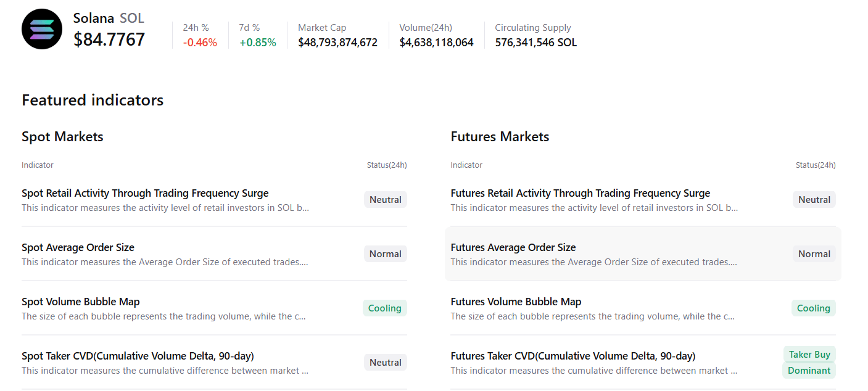Click the Volume(24h) label

(x=426, y=28)
